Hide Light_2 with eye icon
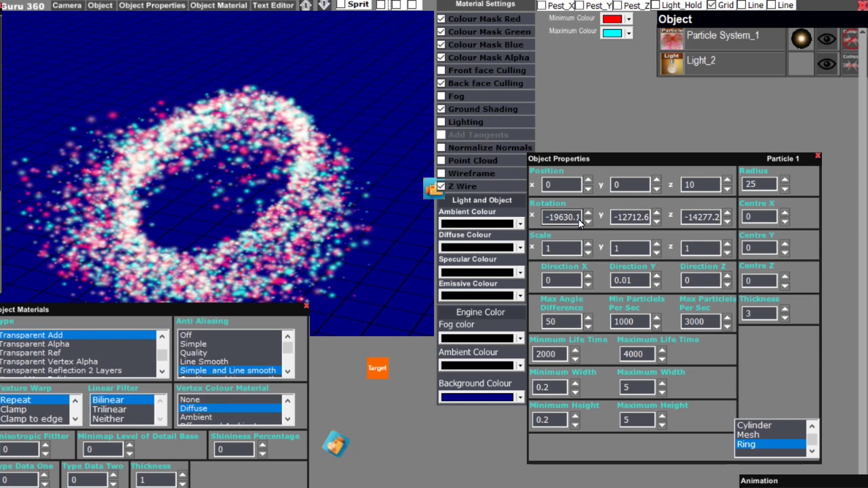This screenshot has height=488, width=868. pyautogui.click(x=826, y=64)
